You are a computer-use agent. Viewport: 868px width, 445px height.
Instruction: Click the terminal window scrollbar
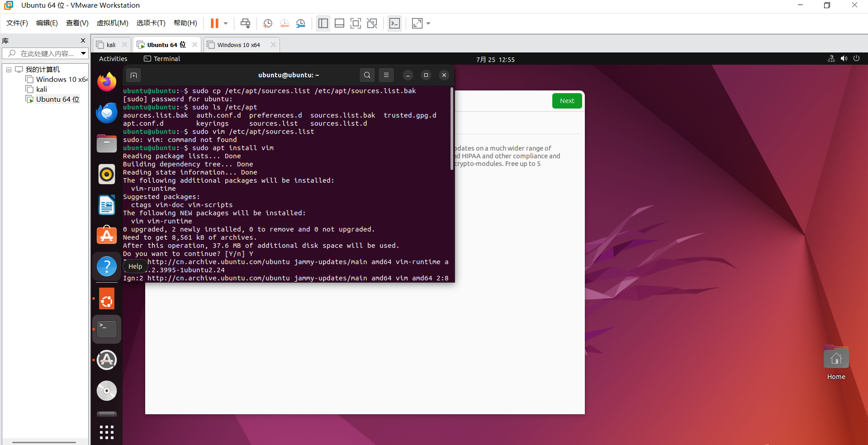click(452, 128)
